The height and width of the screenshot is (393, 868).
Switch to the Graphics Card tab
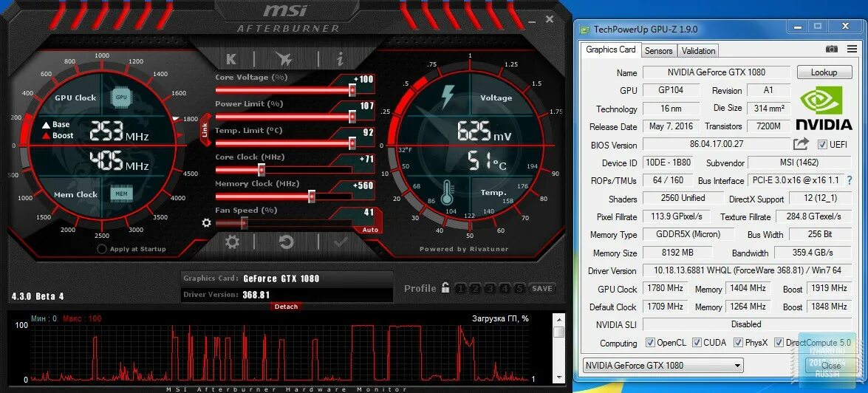point(611,49)
